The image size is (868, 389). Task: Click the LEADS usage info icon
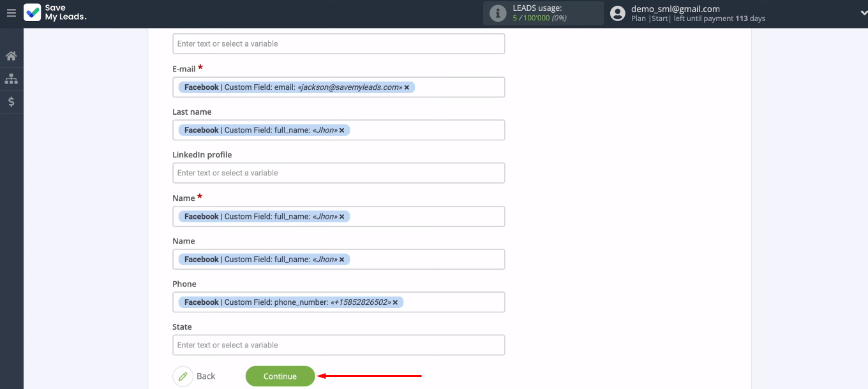[498, 13]
